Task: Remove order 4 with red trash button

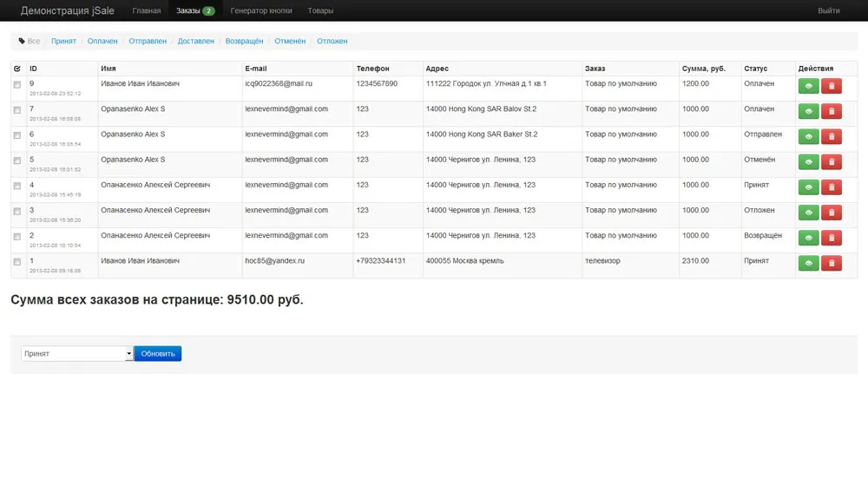Action: pos(831,187)
